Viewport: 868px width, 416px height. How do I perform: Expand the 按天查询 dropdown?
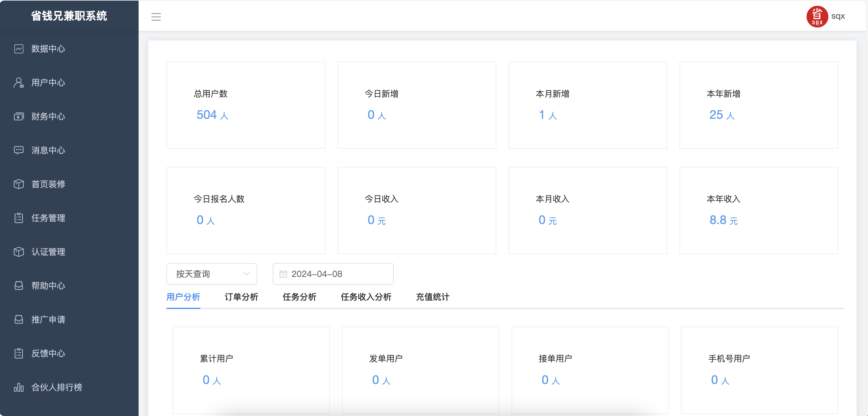(212, 274)
